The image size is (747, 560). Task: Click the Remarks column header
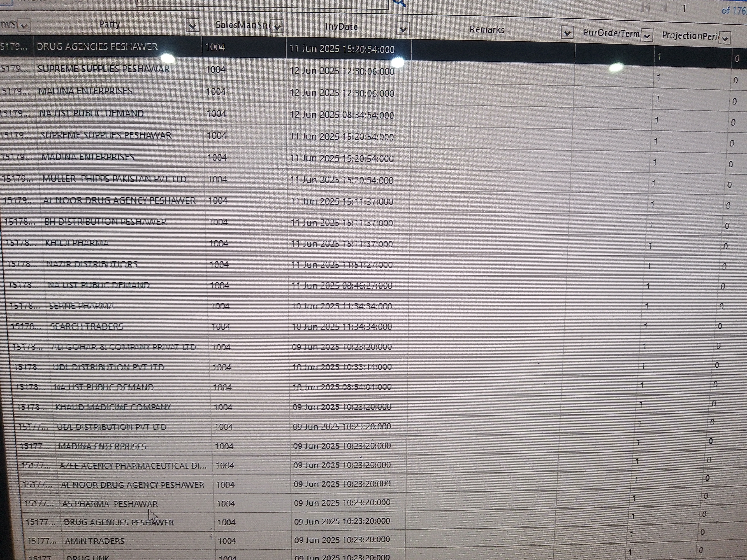487,30
